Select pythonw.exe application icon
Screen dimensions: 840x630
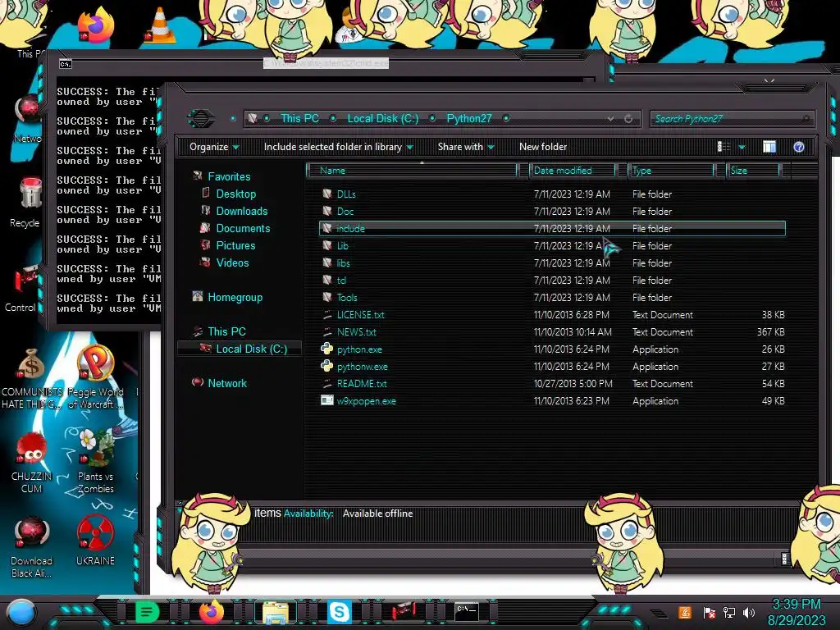[x=326, y=367]
